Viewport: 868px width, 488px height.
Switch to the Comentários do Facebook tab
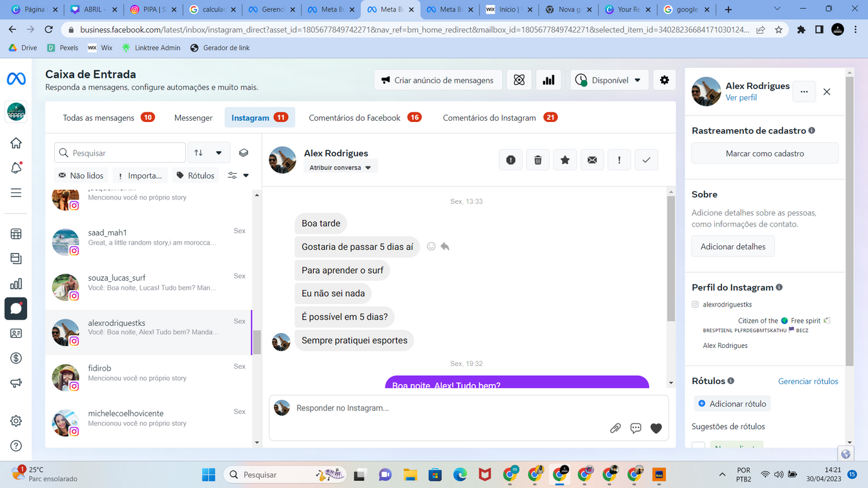pos(365,117)
